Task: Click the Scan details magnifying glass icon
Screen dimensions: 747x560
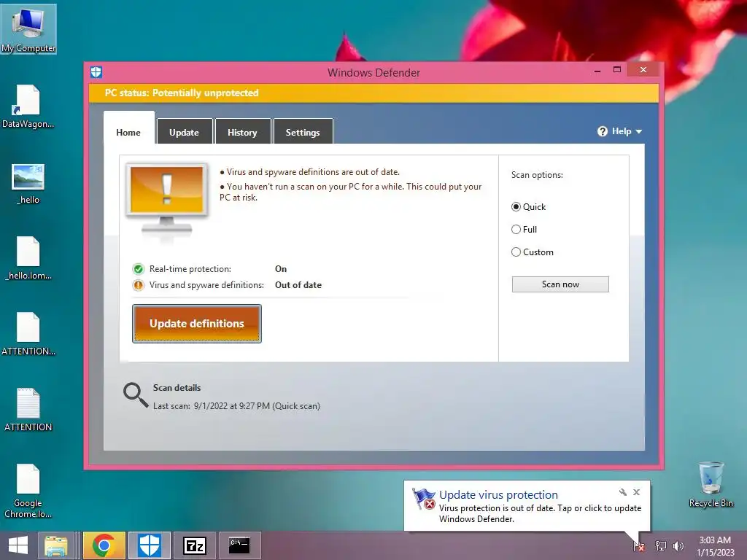Action: tap(136, 395)
